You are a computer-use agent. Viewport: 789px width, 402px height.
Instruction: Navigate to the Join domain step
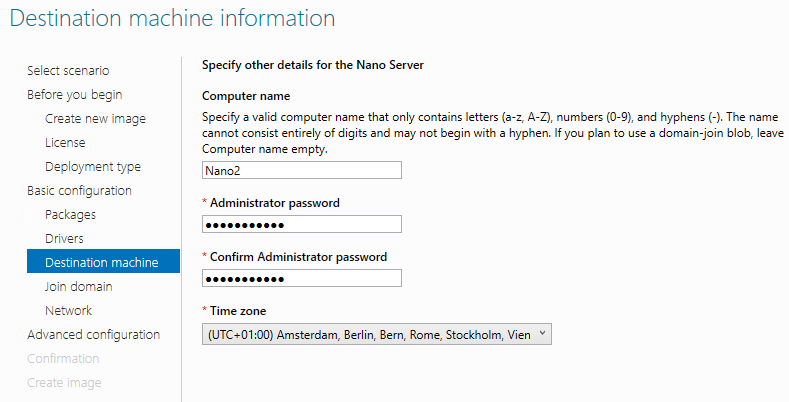coord(78,286)
